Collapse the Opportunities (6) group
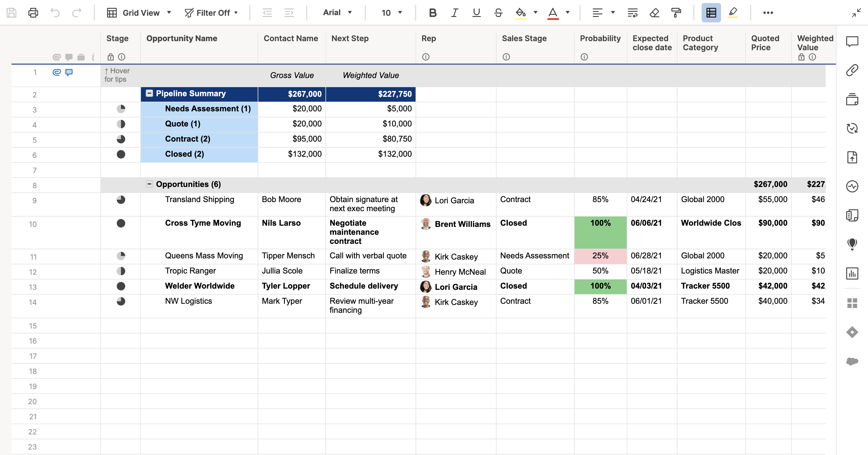This screenshot has height=455, width=868. click(149, 184)
